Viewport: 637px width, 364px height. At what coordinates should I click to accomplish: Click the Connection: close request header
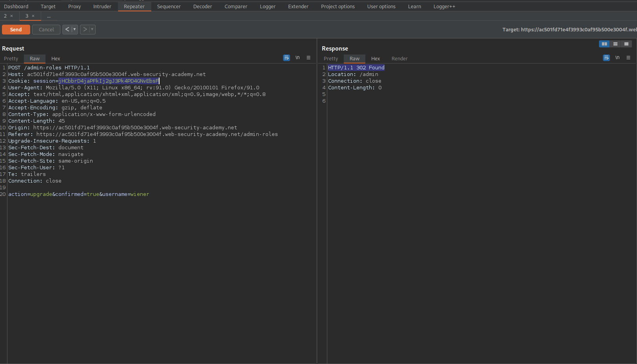(35, 181)
